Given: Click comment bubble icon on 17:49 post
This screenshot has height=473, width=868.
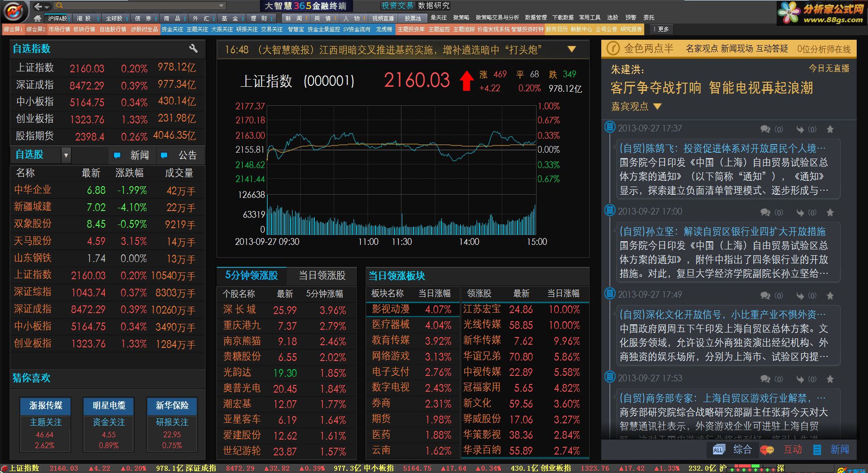Looking at the screenshot, I should 765,295.
